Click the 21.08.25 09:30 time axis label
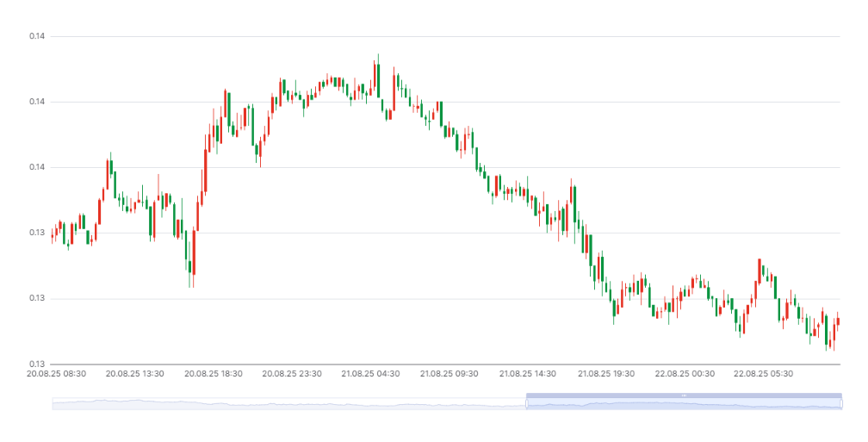The image size is (868, 442). [449, 374]
